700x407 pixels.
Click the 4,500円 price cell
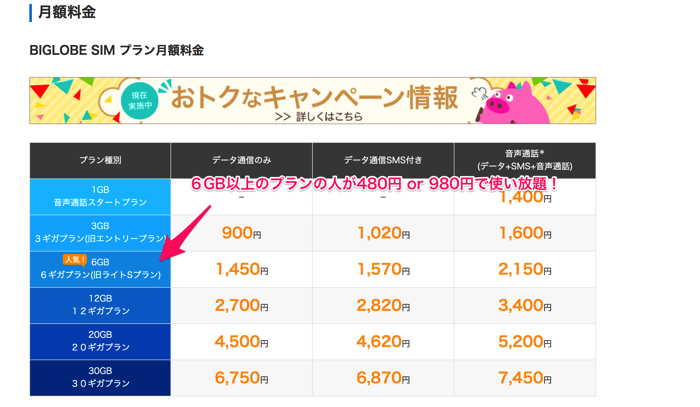click(242, 341)
